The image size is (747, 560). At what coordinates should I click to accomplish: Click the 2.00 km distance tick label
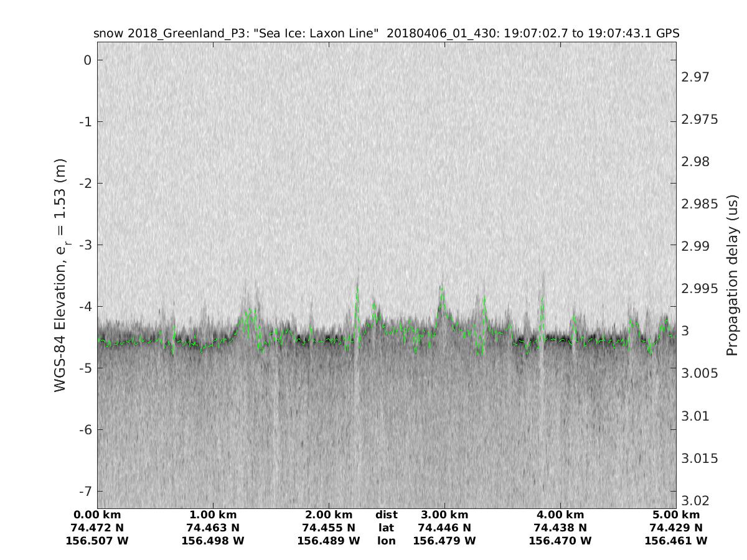[329, 515]
